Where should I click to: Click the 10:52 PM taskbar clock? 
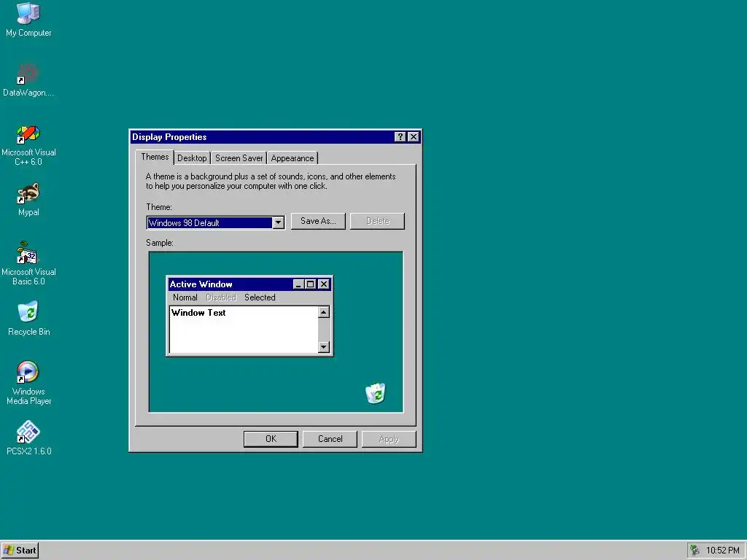click(722, 551)
